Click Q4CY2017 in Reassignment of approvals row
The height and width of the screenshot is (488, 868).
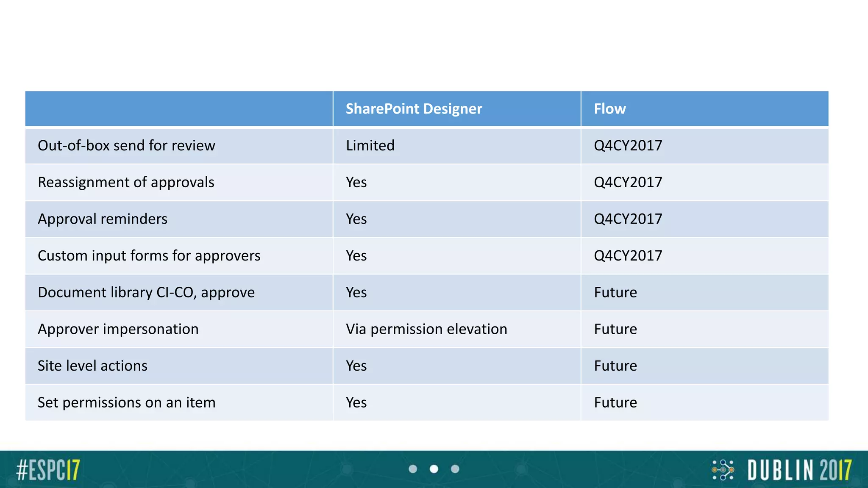pyautogui.click(x=628, y=183)
